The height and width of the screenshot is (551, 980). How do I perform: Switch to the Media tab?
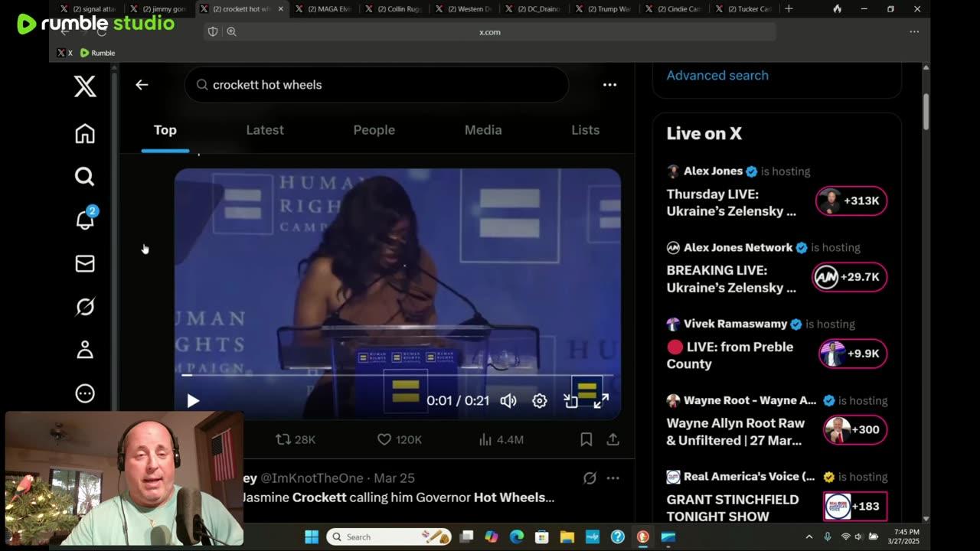click(483, 130)
